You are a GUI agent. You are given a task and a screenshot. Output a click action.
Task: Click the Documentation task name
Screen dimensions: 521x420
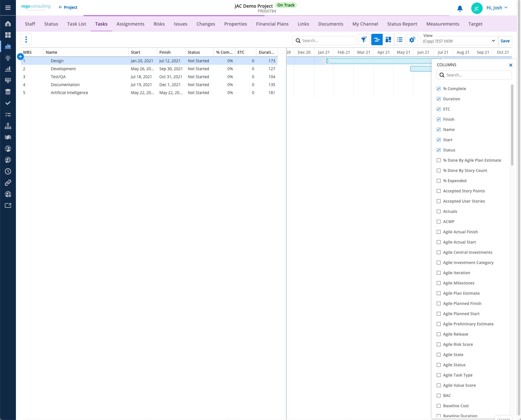coord(65,85)
